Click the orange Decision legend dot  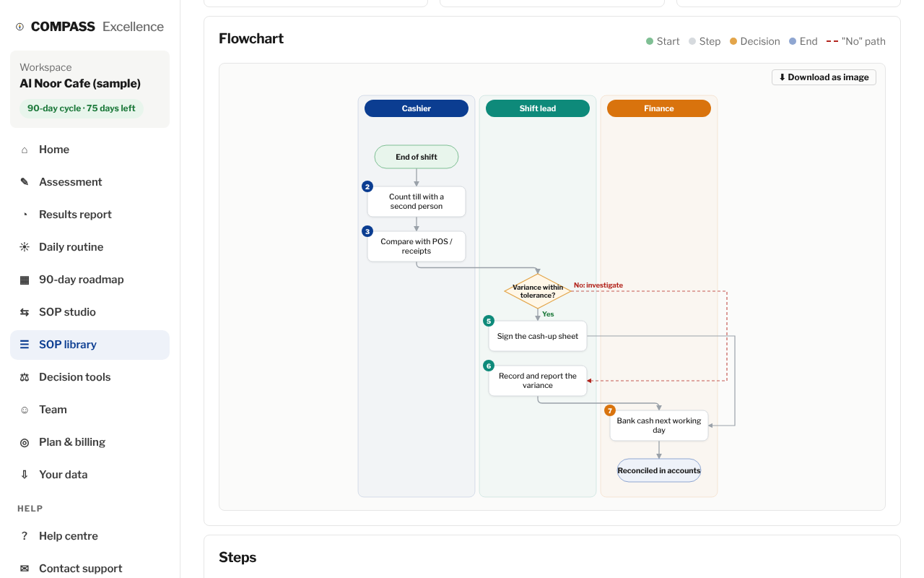pyautogui.click(x=733, y=41)
